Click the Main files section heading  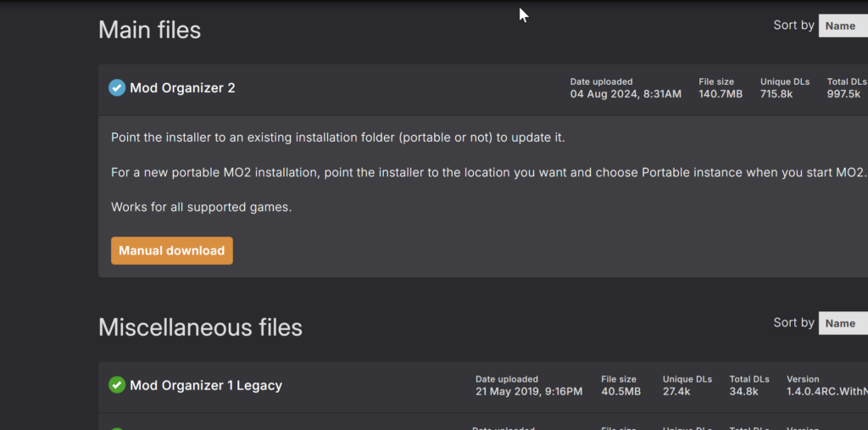(x=150, y=30)
